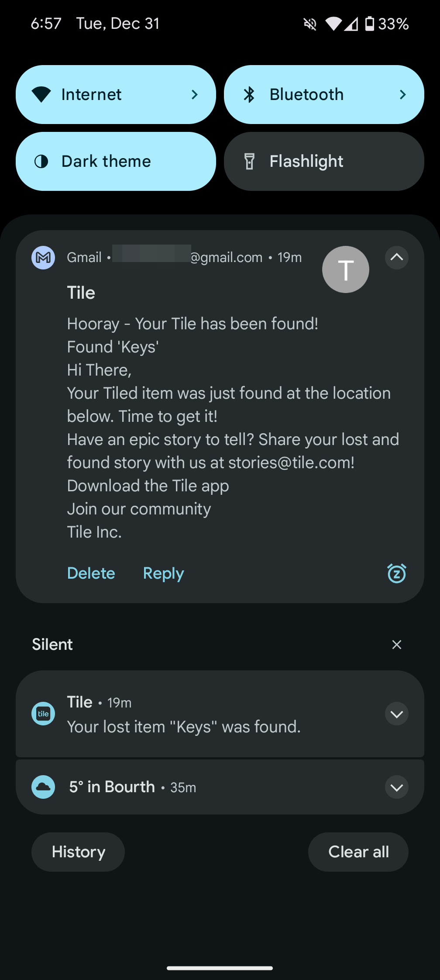Expand the Tile lost item notification

pyautogui.click(x=396, y=714)
